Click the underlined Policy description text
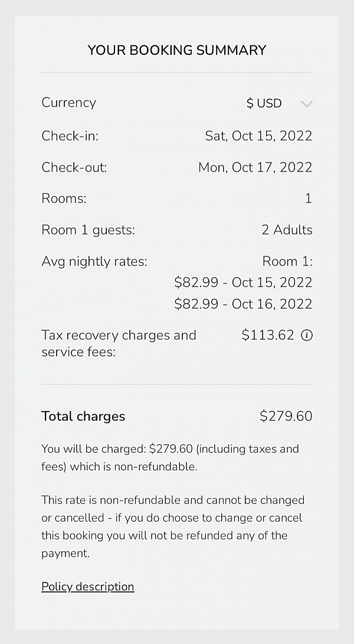This screenshot has height=644, width=354. [87, 586]
